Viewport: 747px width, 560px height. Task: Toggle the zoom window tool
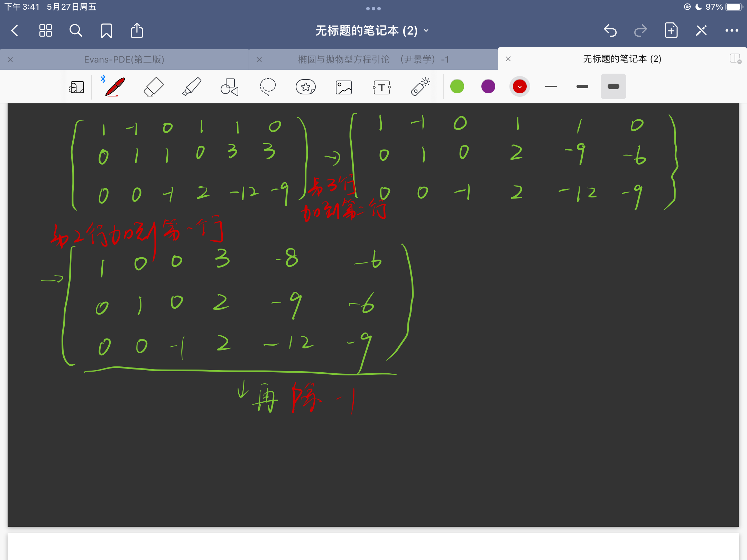pos(76,87)
